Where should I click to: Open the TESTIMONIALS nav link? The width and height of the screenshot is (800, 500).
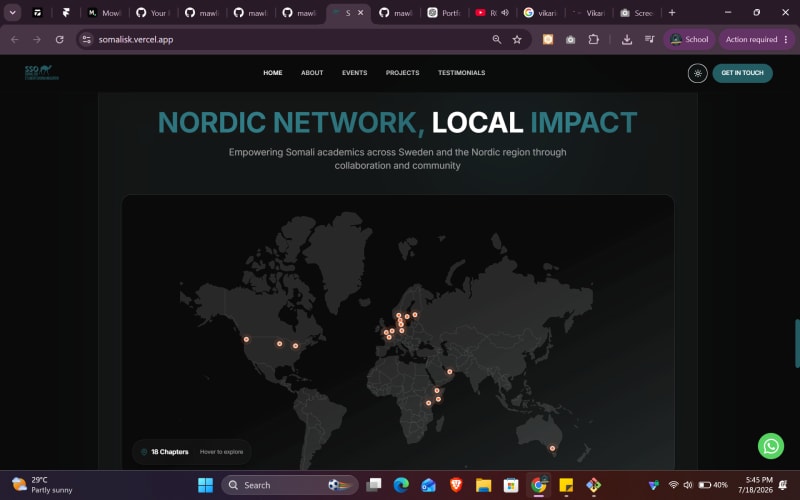tap(461, 73)
